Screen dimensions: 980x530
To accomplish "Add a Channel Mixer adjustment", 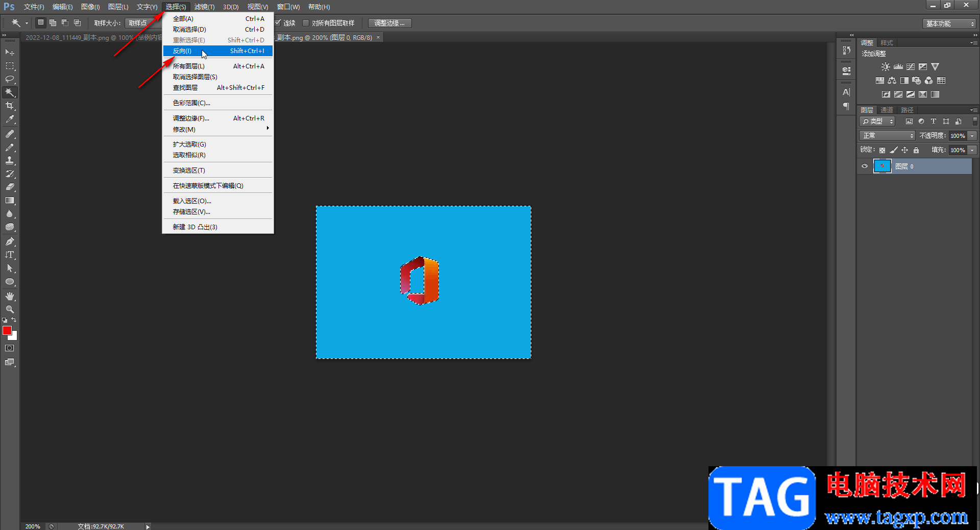I will [x=929, y=81].
